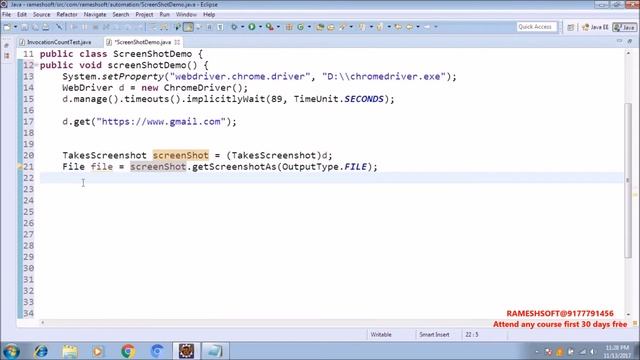Click the system clock in the tray

617,351
